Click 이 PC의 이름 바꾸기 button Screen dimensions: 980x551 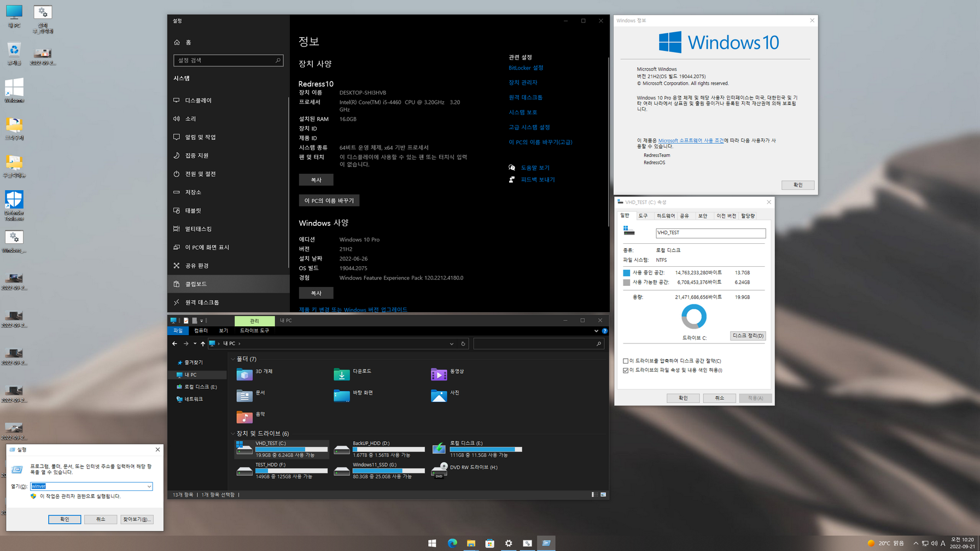click(329, 201)
